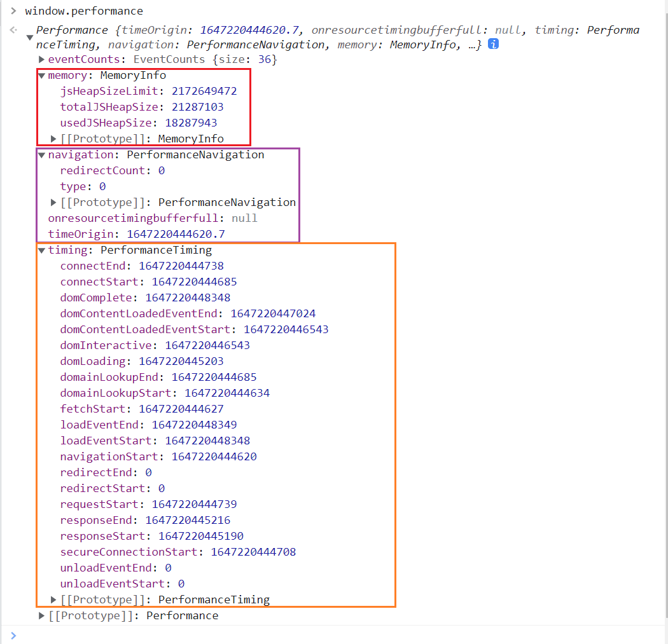668x644 pixels.
Task: Click the unloadEventEnd: 0 row
Action: coord(115,568)
